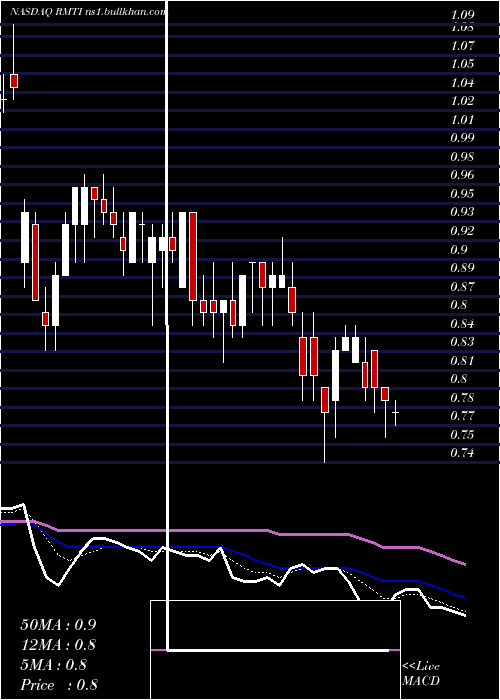Click the 0.93 price axis label
The height and width of the screenshot is (700, 500).
[462, 212]
